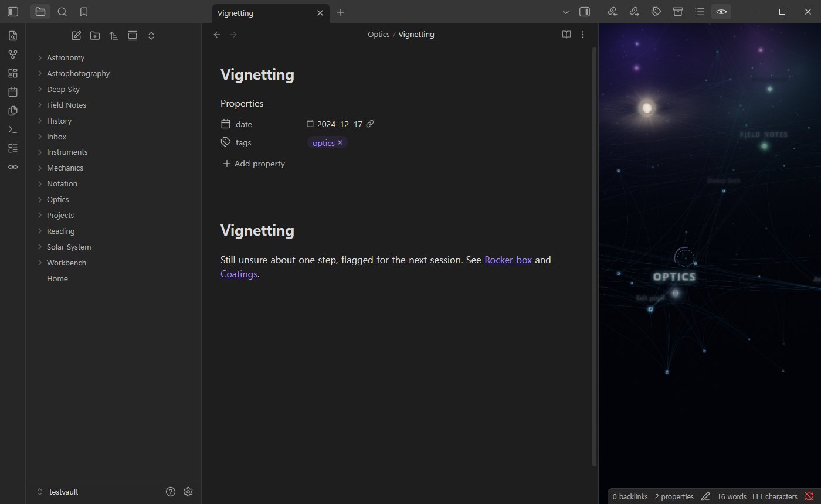This screenshot has height=504, width=821.
Task: Open graph view from the left ribbon
Action: 13,55
